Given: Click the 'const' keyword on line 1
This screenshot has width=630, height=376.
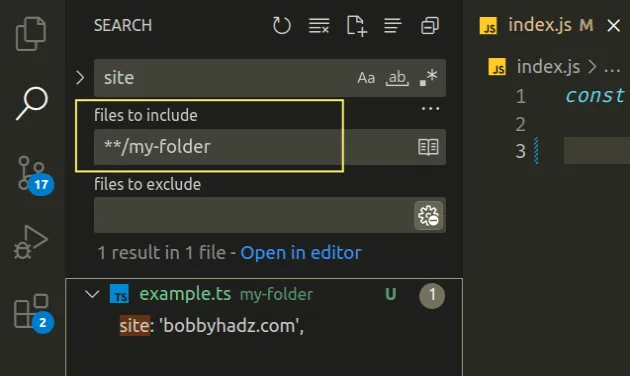Looking at the screenshot, I should point(595,96).
